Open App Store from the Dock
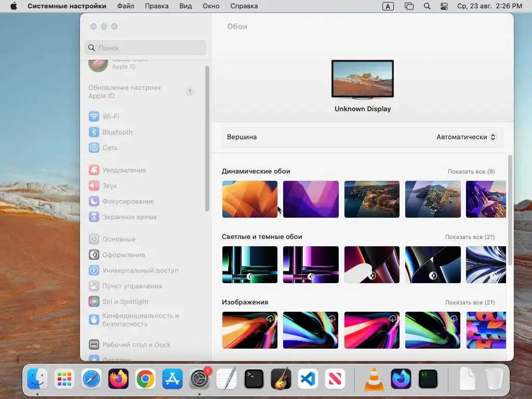 pyautogui.click(x=172, y=379)
